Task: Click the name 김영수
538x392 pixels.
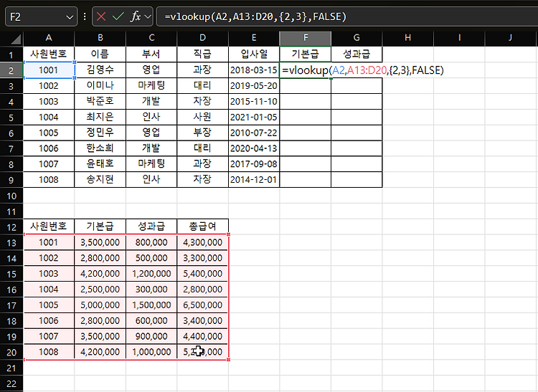Action: (100, 70)
